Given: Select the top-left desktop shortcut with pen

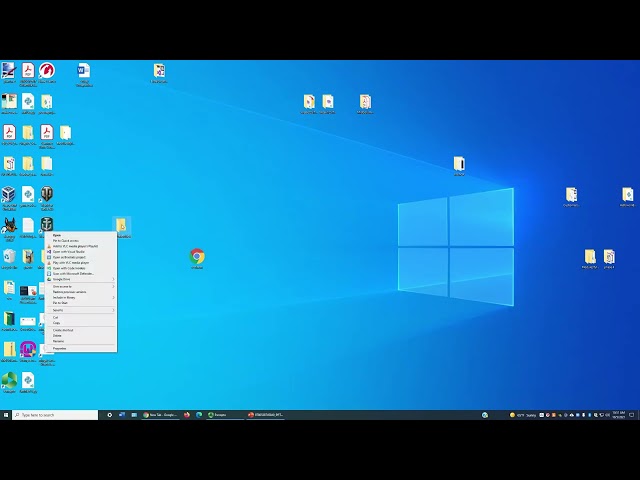Looking at the screenshot, I should (x=9, y=73).
